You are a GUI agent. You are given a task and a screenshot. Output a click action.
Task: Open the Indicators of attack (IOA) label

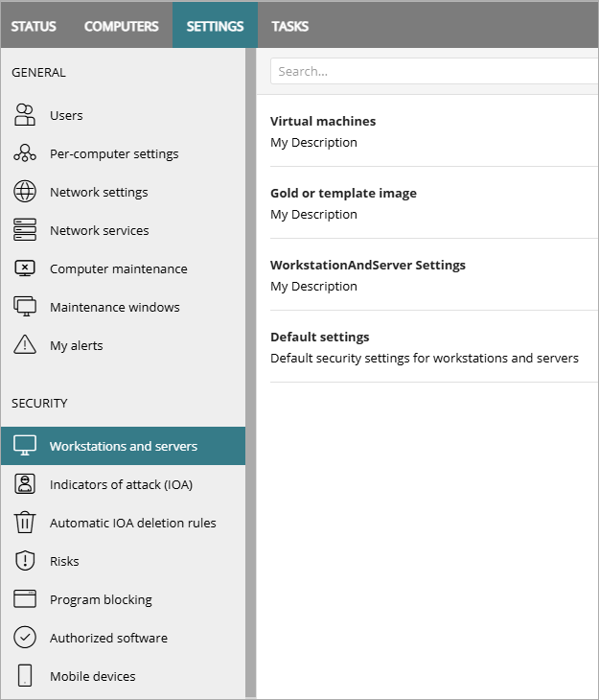point(122,485)
